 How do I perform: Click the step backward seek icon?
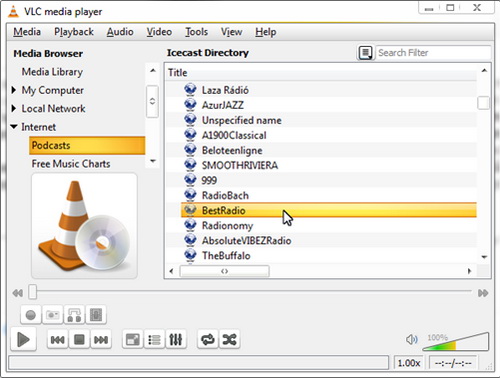click(x=17, y=293)
